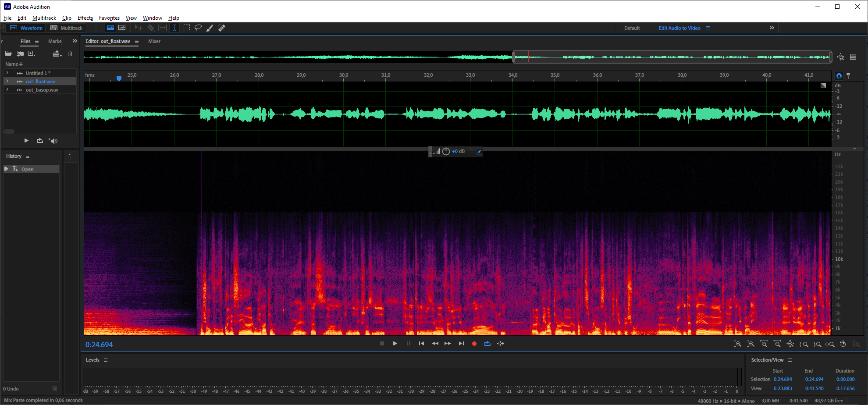Toggle the Spectral Frequency Display button
868x405 pixels.
pyautogui.click(x=110, y=28)
